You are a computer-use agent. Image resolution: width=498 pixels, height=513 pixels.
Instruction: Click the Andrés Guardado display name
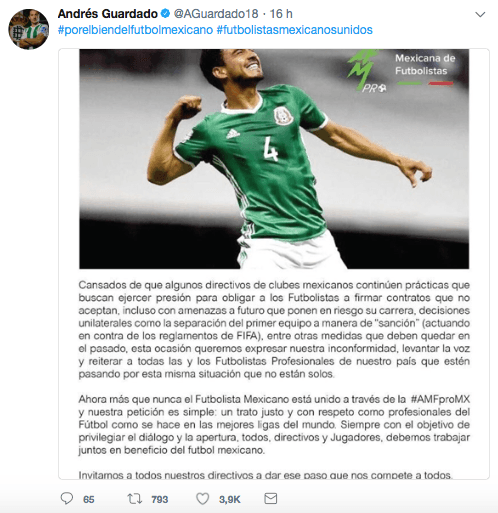click(108, 14)
